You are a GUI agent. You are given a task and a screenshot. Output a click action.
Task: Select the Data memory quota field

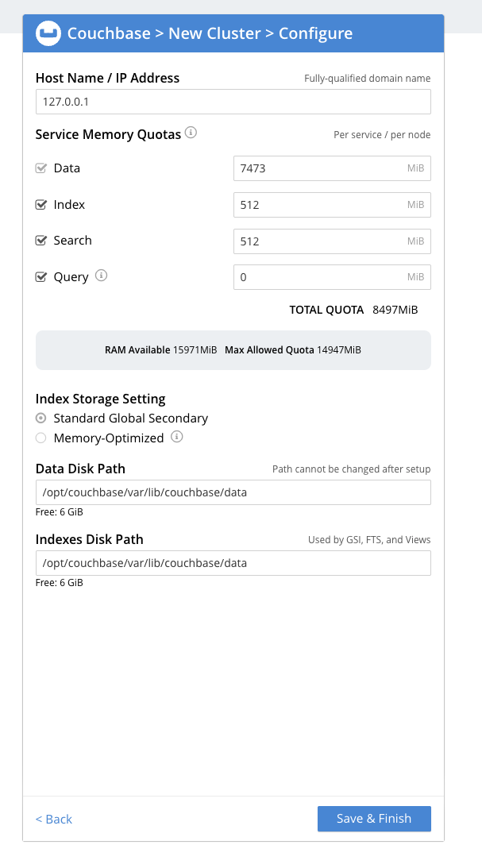(x=332, y=168)
